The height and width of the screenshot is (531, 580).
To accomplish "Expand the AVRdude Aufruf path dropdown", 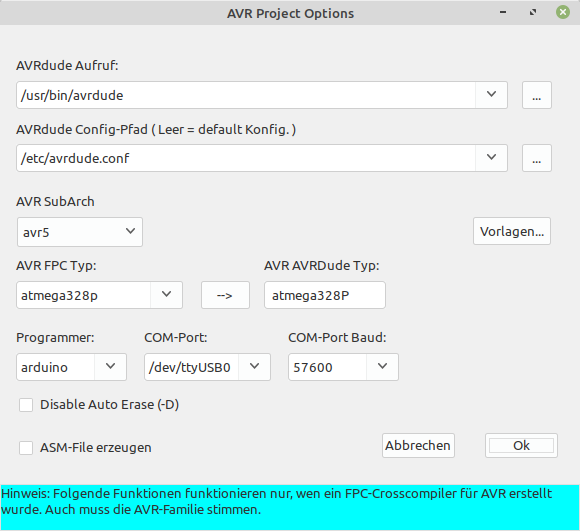I will coord(491,95).
